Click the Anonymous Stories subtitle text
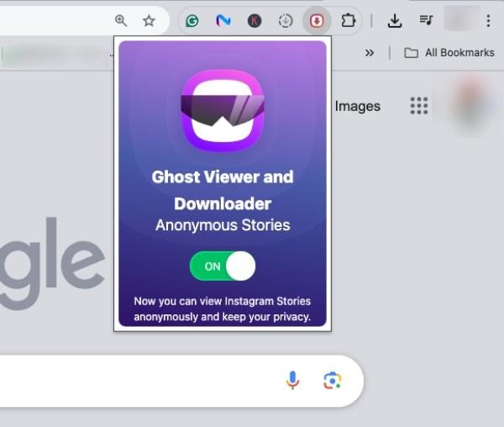Image resolution: width=504 pixels, height=427 pixels. 223,225
